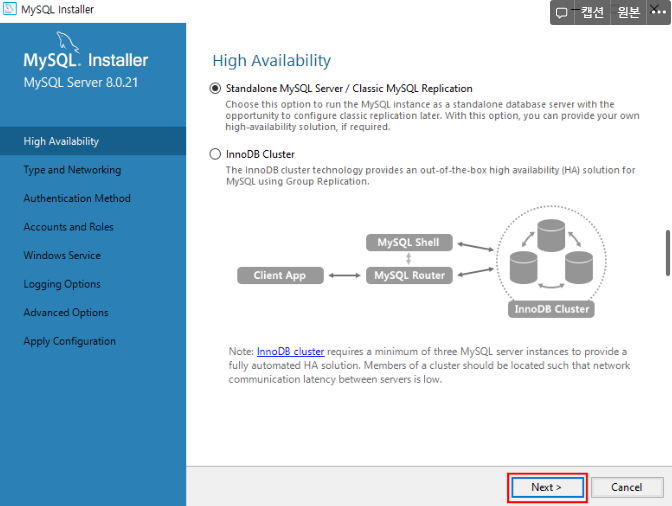Click the MySQL Router diagram box

pos(409,275)
